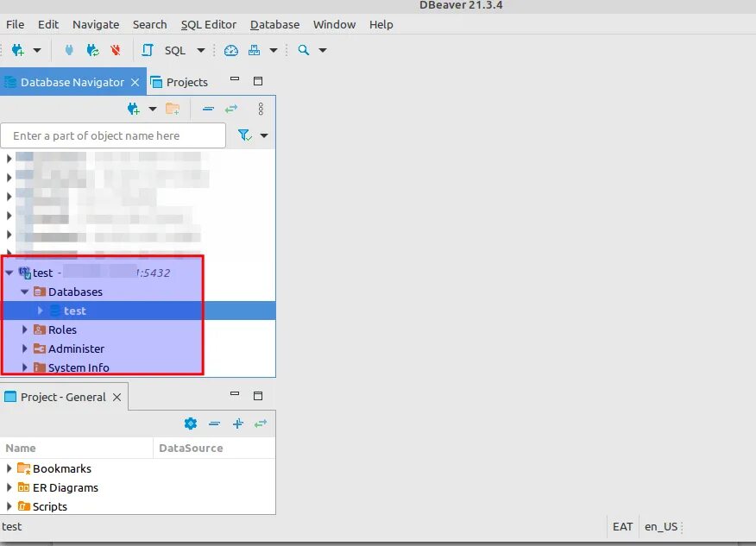The width and height of the screenshot is (756, 546).
Task: Click the red Disconnect icon in main toolbar
Action: [x=116, y=50]
